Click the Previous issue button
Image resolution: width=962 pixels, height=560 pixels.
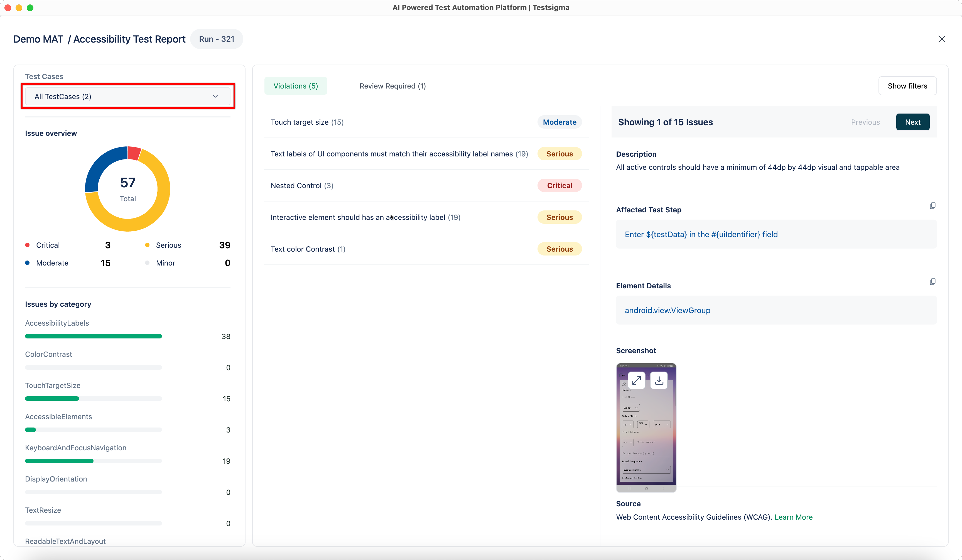(x=865, y=122)
